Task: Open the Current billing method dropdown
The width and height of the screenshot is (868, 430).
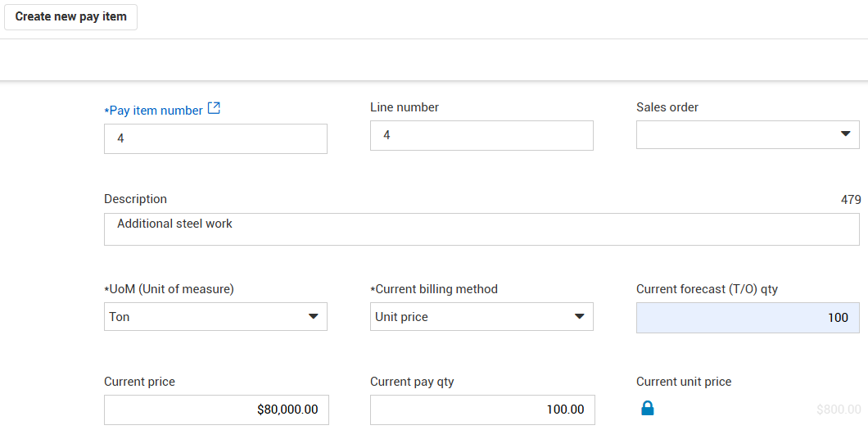Action: 481,317
